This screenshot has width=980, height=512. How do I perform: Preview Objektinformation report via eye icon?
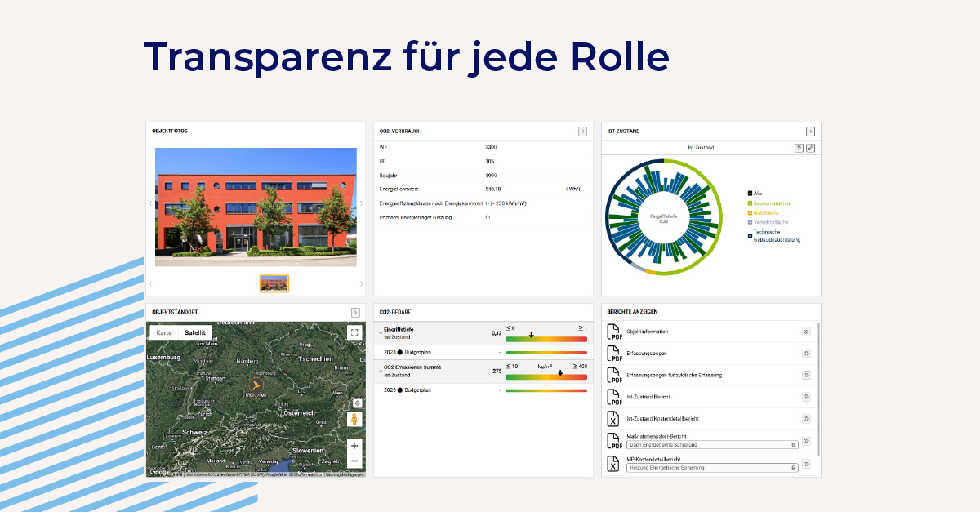coord(806,332)
